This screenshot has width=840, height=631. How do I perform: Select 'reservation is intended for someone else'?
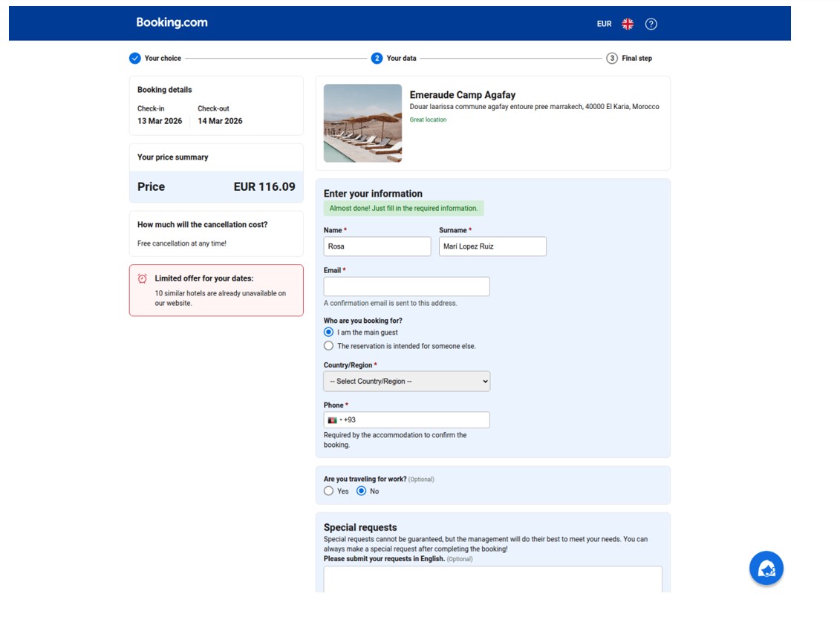click(329, 346)
